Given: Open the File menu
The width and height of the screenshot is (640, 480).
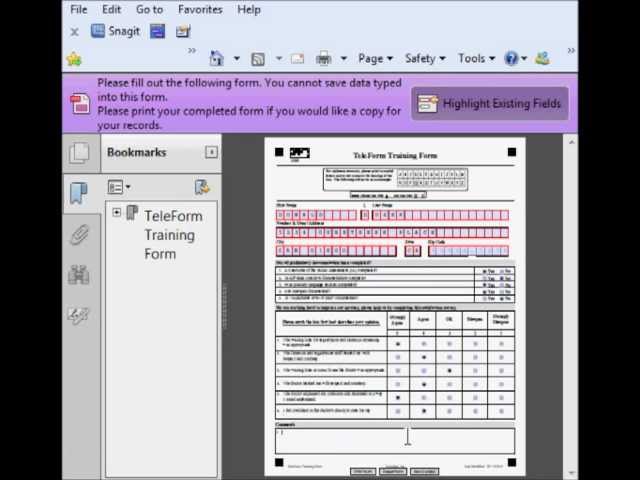Looking at the screenshot, I should (78, 9).
